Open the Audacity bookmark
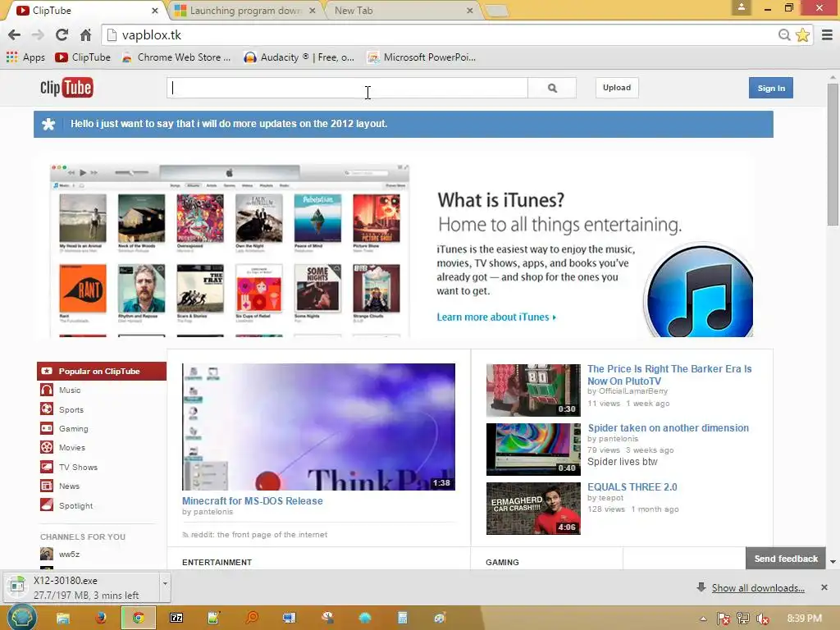 pos(299,57)
